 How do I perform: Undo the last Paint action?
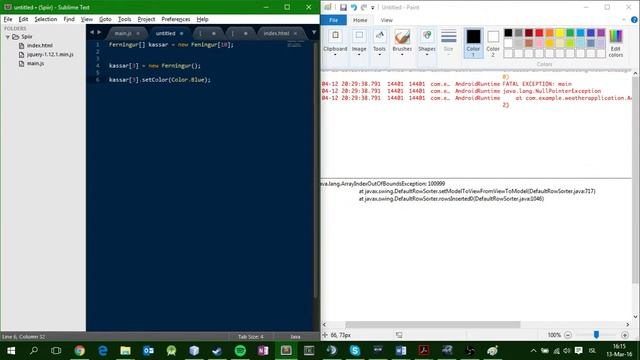[x=353, y=7]
